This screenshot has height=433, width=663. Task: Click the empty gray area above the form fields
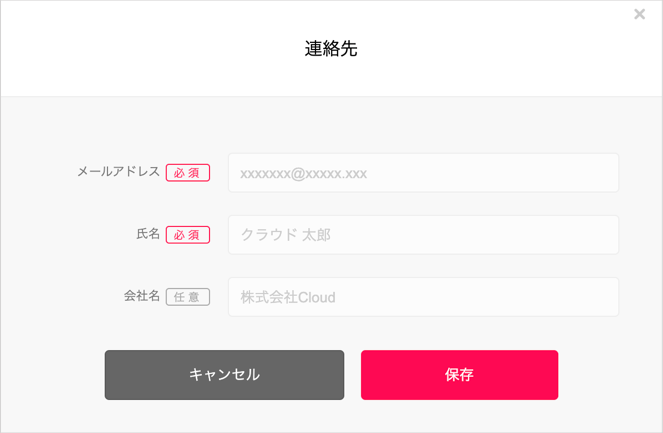point(331,125)
